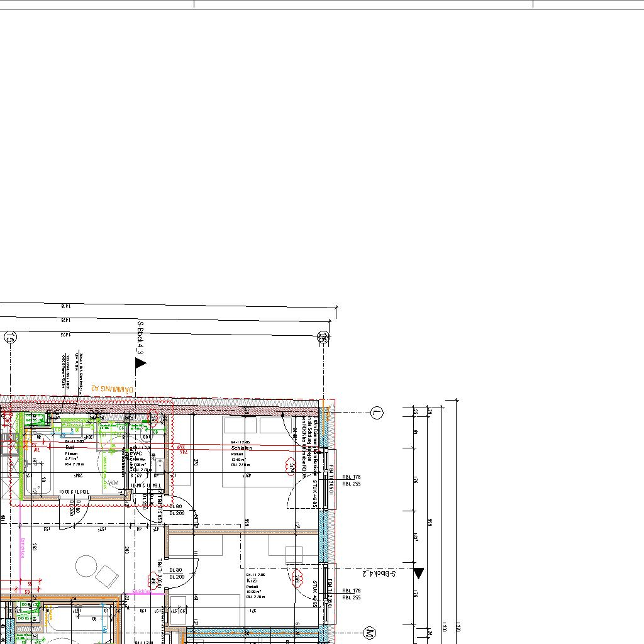This screenshot has height=644, width=644.
Task: Click the round table symbol in living area
Action: 86,567
